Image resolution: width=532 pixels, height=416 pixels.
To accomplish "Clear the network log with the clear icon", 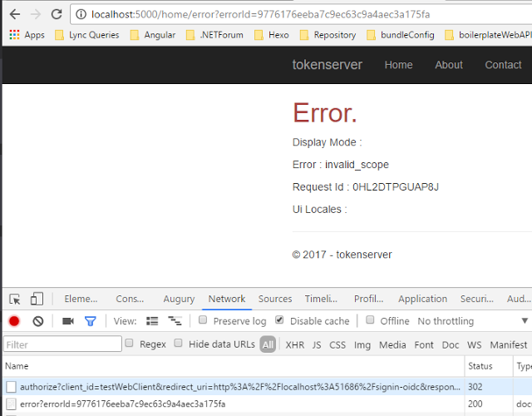I will pyautogui.click(x=38, y=321).
